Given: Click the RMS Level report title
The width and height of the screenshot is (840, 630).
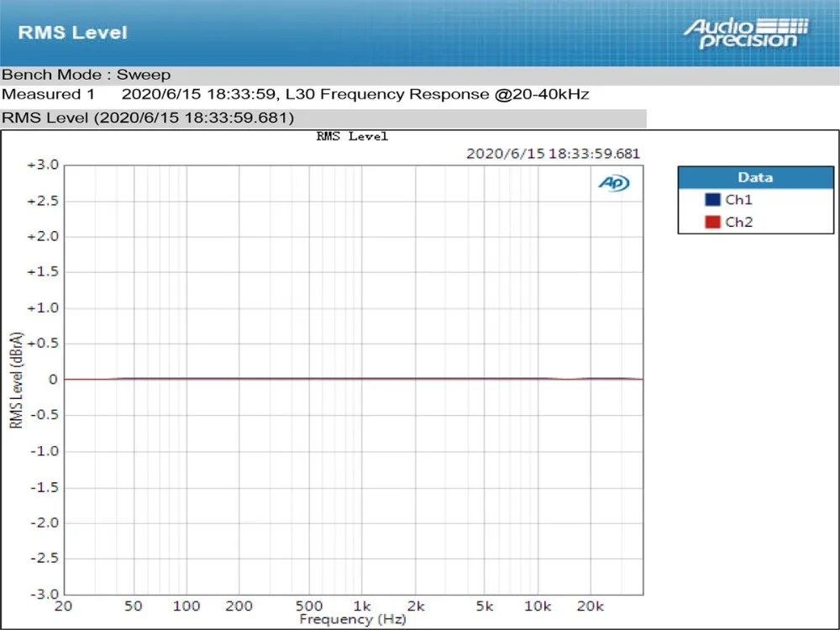Looking at the screenshot, I should click(73, 33).
